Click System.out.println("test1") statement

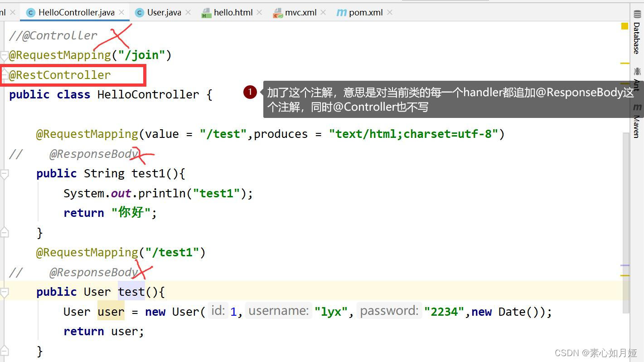pos(158,193)
